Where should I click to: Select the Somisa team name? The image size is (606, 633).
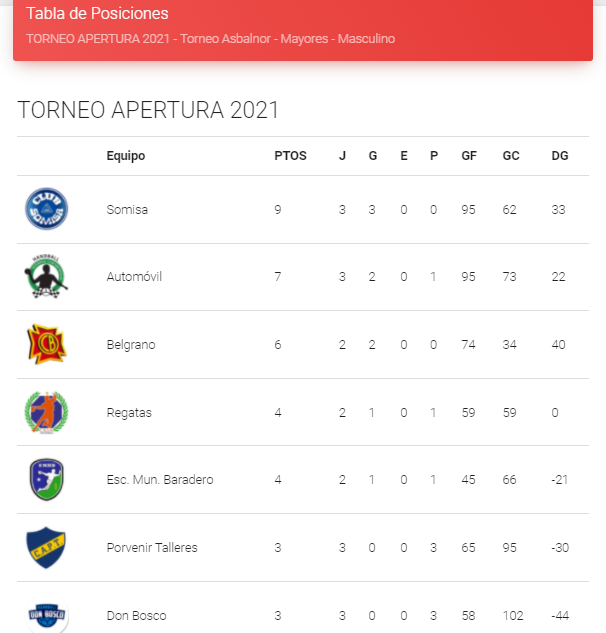click(x=127, y=210)
